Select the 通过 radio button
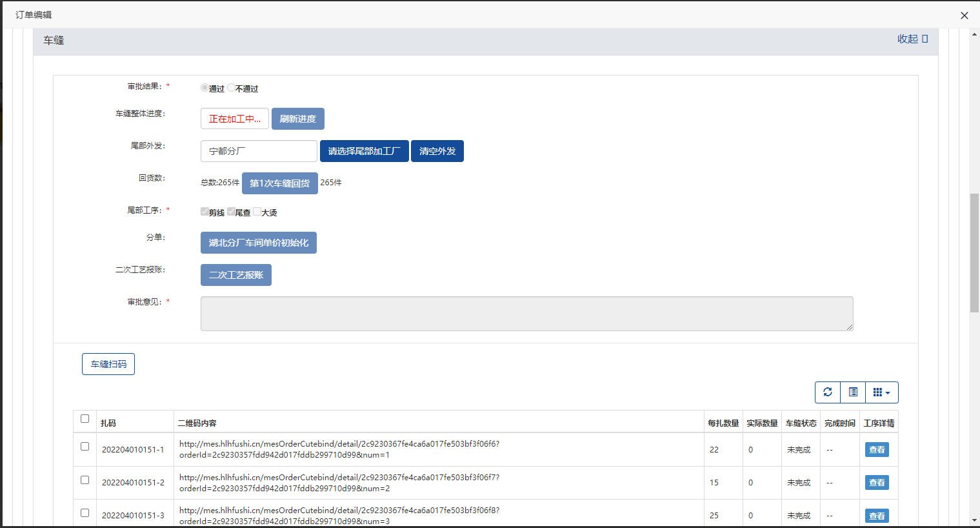The width and height of the screenshot is (980, 528). click(x=205, y=88)
